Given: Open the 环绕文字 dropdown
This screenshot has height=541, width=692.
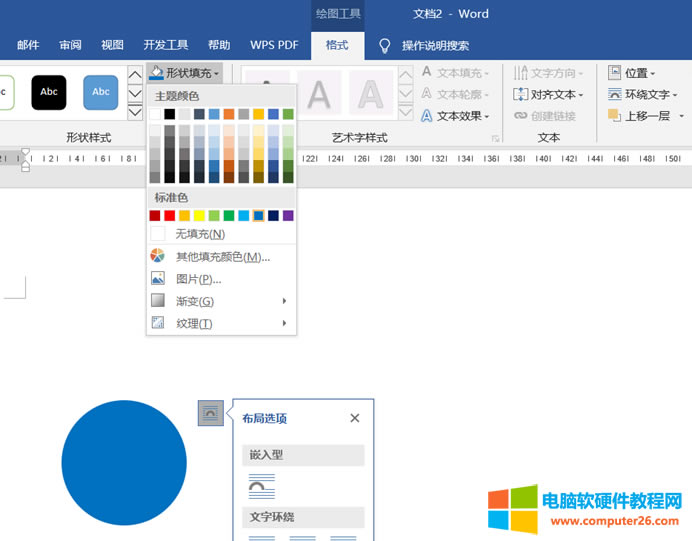Looking at the screenshot, I should tap(644, 94).
